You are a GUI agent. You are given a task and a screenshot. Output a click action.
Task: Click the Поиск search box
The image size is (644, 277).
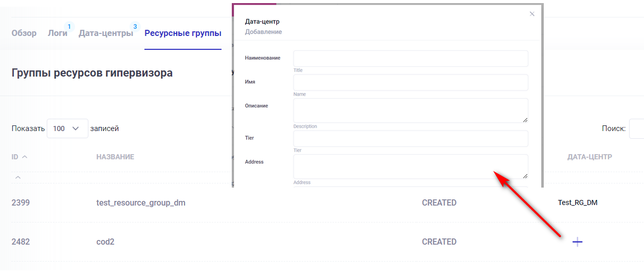pos(636,128)
